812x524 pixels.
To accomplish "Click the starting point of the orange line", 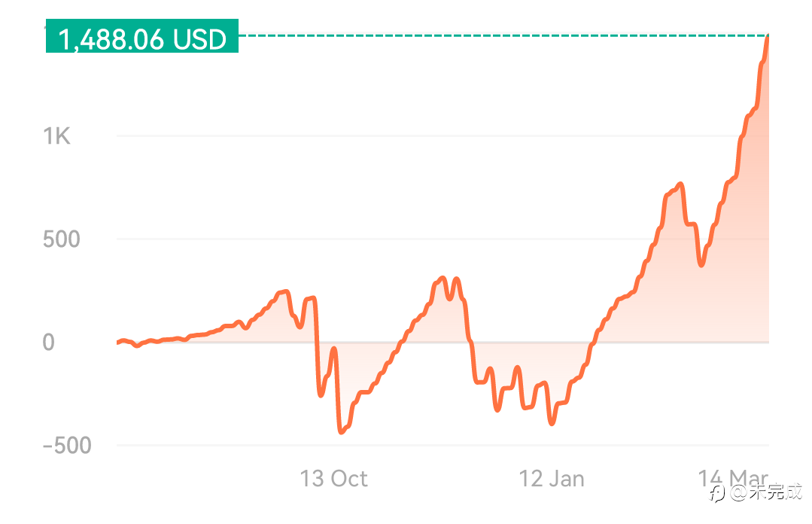I will (118, 343).
